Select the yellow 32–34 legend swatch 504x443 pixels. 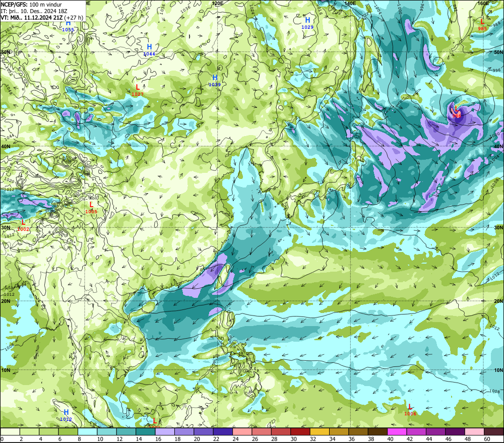pyautogui.click(x=320, y=431)
